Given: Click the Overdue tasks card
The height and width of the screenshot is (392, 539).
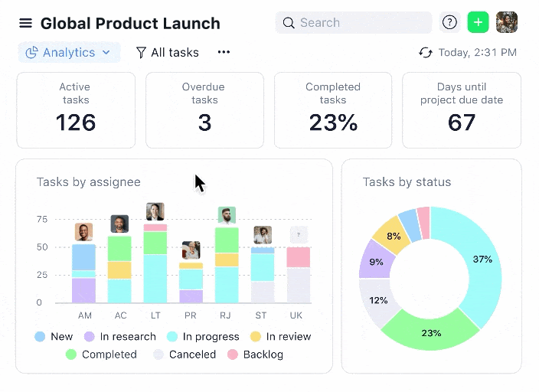Looking at the screenshot, I should (204, 110).
